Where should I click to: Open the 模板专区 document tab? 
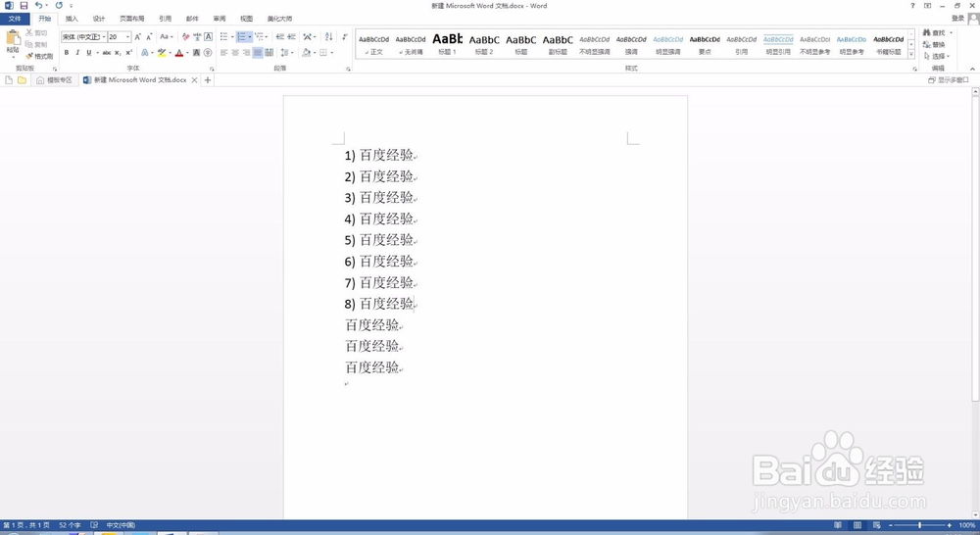pos(54,80)
